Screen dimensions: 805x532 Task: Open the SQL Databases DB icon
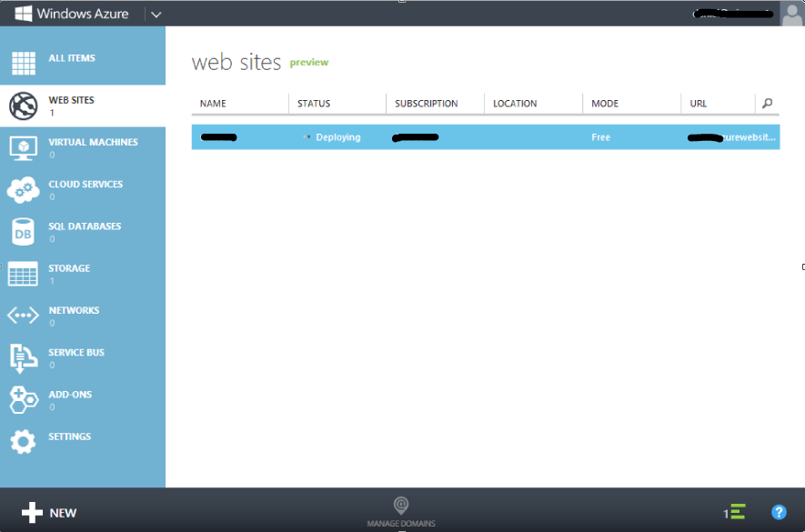point(23,232)
